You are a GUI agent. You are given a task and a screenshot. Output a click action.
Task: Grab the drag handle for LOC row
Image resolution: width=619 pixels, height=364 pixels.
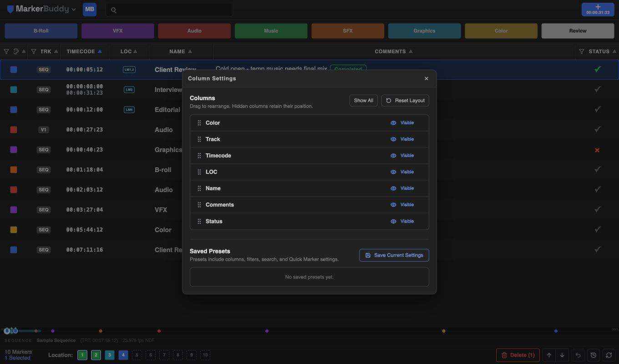[x=199, y=172]
